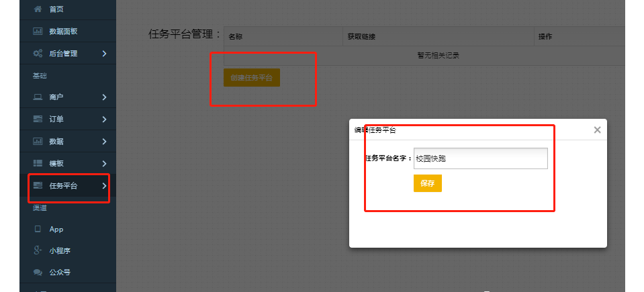644x292 pixels.
Task: Click the list icon beside 模板
Action: click(38, 164)
